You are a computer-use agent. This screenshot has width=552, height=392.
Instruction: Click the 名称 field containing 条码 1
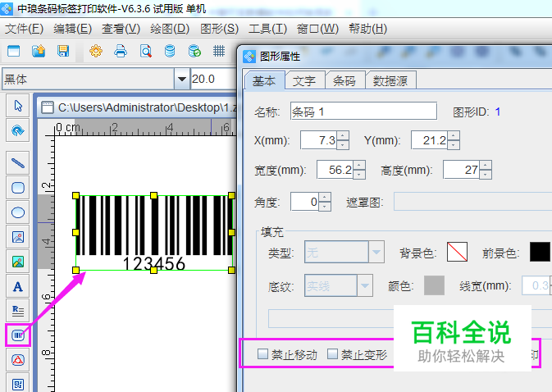(363, 112)
